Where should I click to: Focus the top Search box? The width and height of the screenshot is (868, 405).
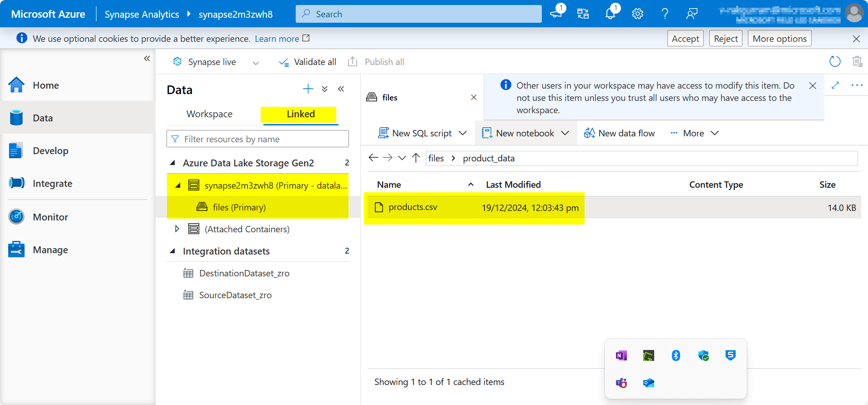point(419,14)
